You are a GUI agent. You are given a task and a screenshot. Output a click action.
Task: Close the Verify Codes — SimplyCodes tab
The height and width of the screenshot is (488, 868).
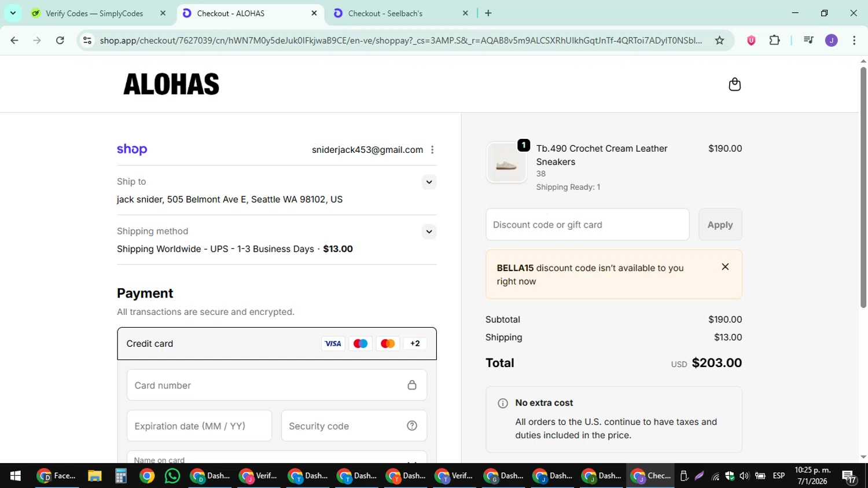point(163,13)
